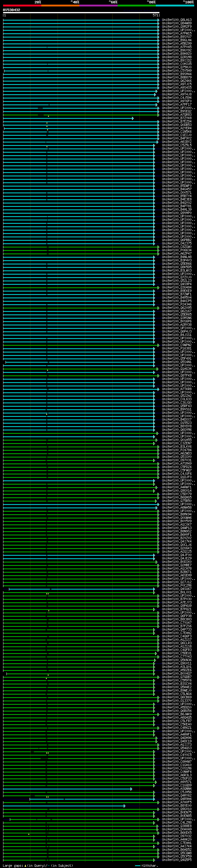Select hit label UniRef100_Q2R1M8

177,57
